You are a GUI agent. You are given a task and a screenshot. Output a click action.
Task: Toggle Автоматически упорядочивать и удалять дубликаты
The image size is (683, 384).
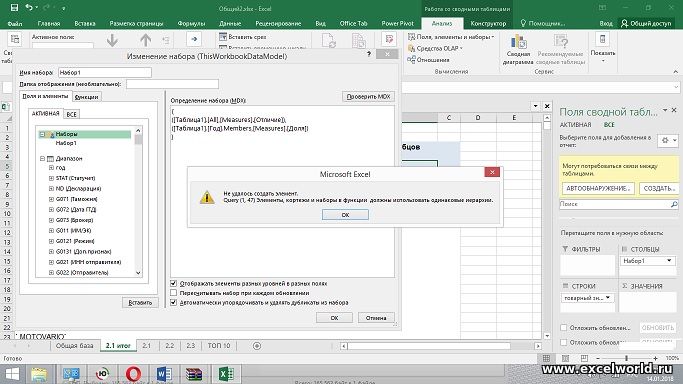[x=173, y=303]
